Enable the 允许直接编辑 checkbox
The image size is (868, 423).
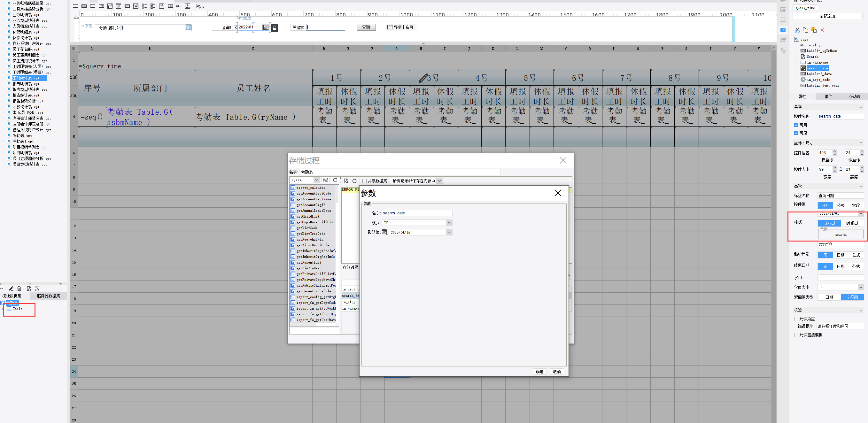[796, 335]
